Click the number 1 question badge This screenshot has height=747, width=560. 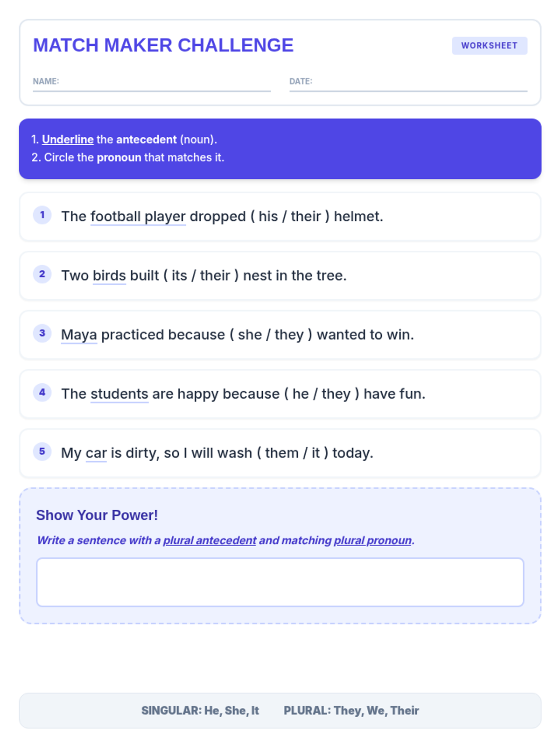(x=42, y=215)
